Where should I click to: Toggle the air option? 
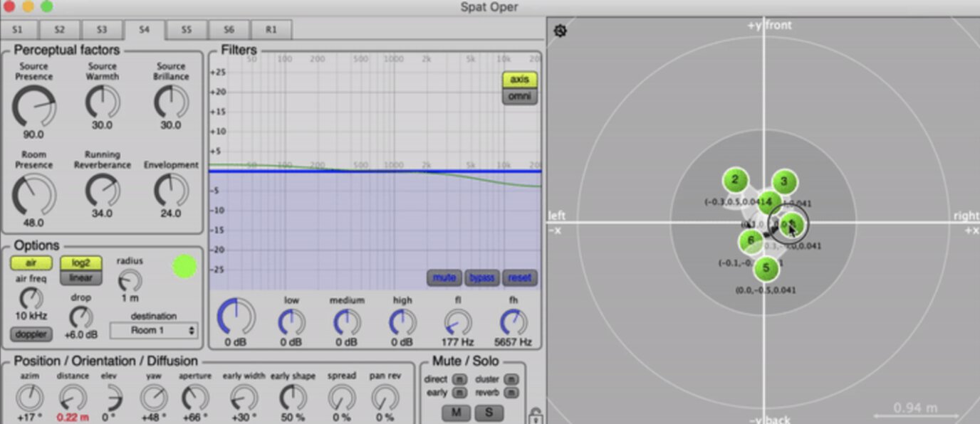(x=31, y=263)
